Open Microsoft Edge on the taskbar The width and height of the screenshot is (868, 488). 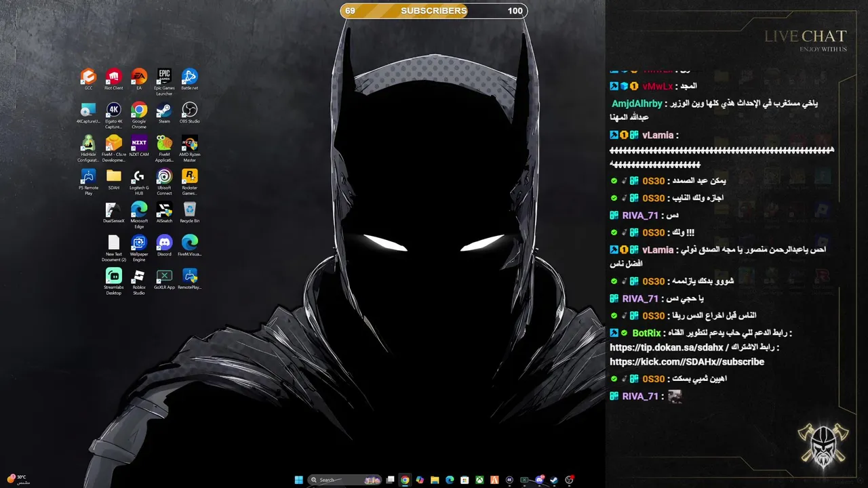[x=450, y=480]
